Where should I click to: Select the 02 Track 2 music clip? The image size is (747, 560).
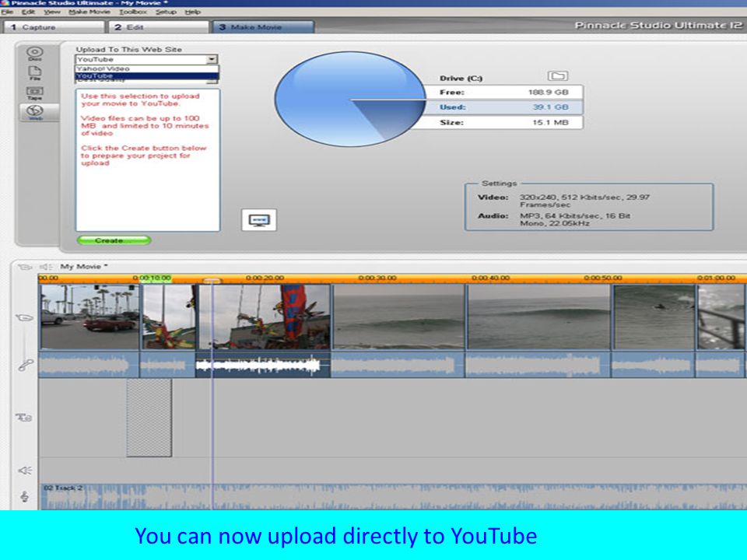393,497
